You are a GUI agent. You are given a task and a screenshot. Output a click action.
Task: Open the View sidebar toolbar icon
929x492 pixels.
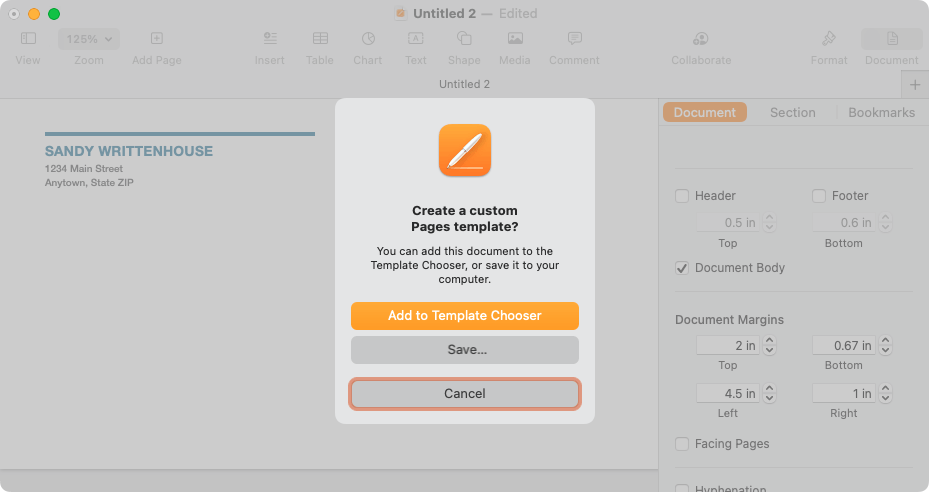click(28, 39)
